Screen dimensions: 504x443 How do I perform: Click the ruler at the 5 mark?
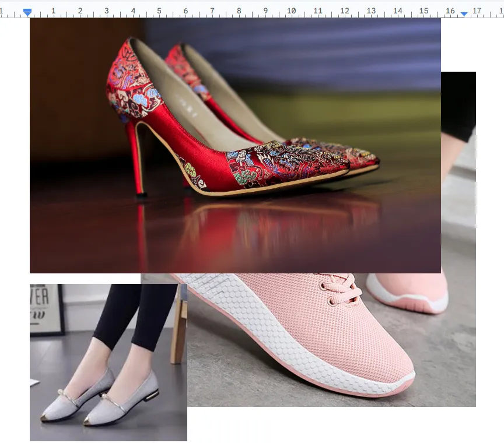(x=159, y=10)
